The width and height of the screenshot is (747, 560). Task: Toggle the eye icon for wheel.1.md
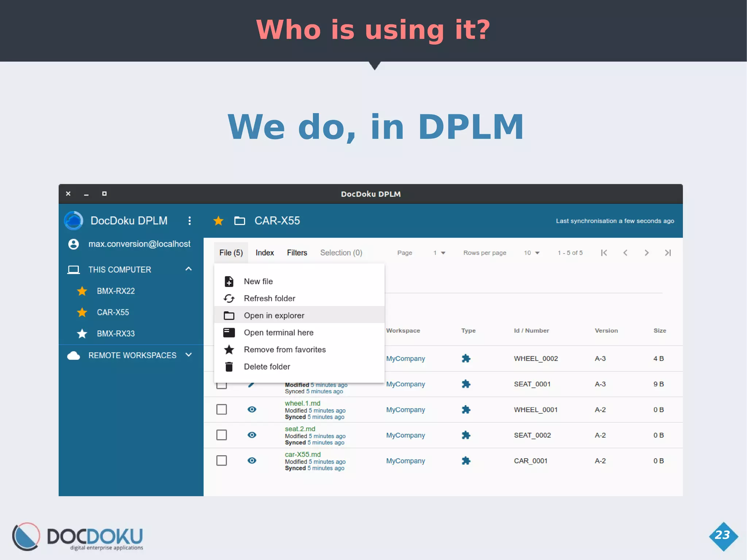(252, 410)
